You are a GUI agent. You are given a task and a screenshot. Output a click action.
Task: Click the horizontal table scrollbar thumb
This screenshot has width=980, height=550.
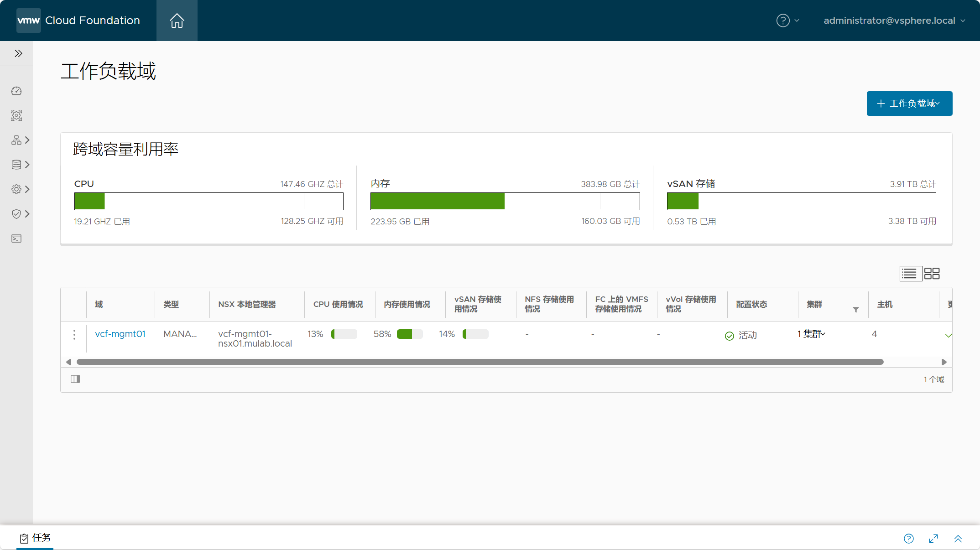click(480, 362)
